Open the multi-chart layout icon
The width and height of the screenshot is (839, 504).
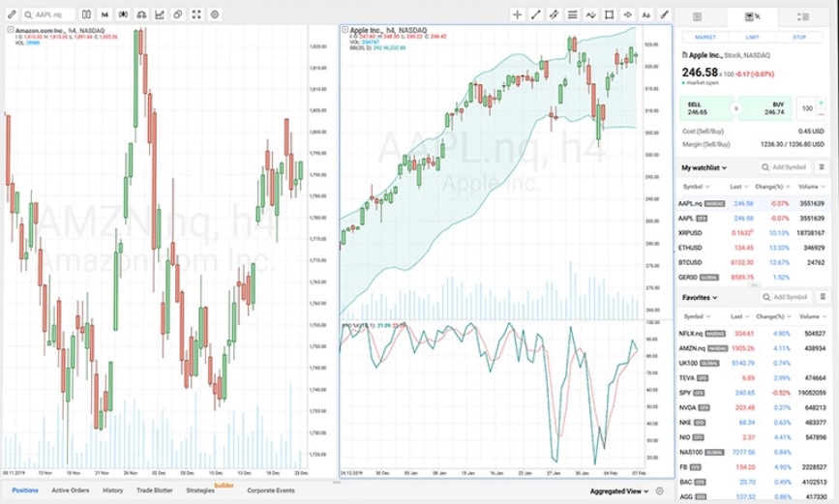coord(86,15)
